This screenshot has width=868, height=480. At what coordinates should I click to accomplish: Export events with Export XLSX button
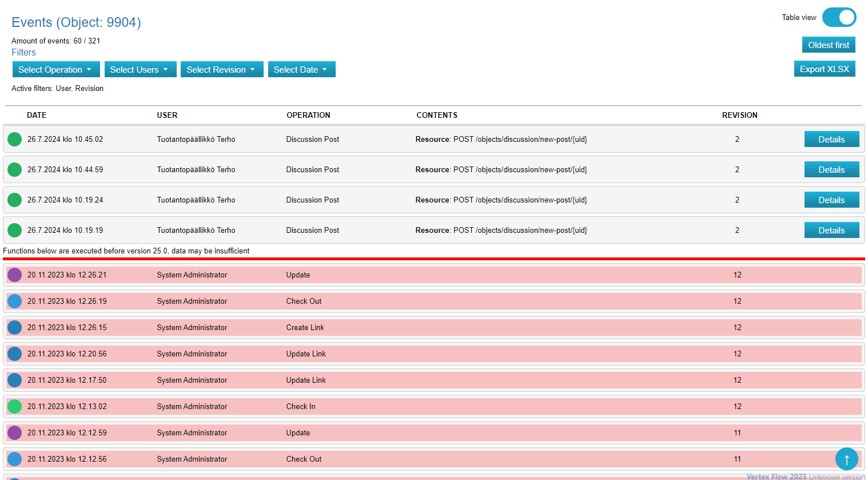pyautogui.click(x=824, y=69)
